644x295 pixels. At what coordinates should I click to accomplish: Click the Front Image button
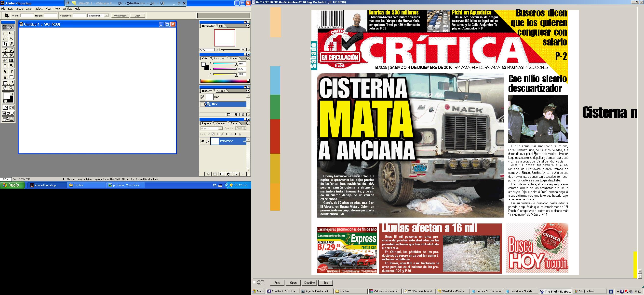pos(120,15)
